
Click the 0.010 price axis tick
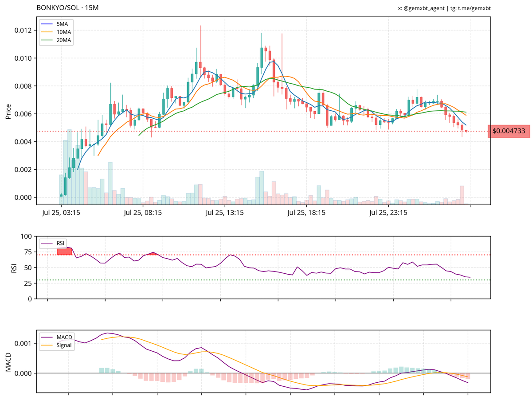click(23, 58)
